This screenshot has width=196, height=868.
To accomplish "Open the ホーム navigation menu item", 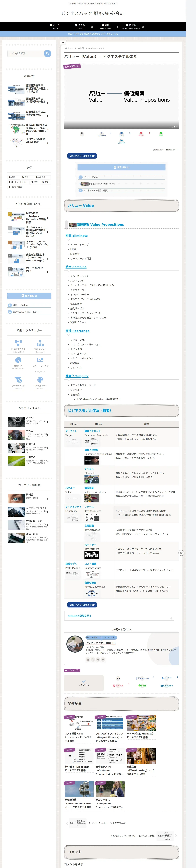I will click(x=55, y=26).
